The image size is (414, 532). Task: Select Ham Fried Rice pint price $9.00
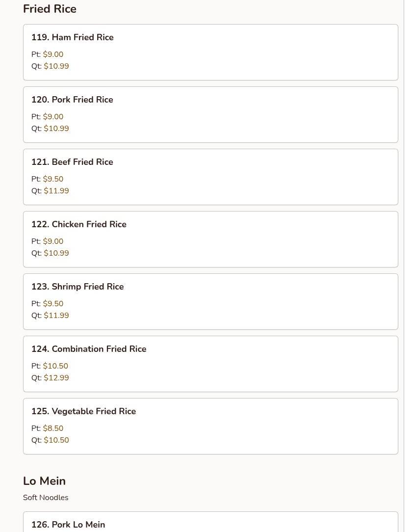[53, 54]
